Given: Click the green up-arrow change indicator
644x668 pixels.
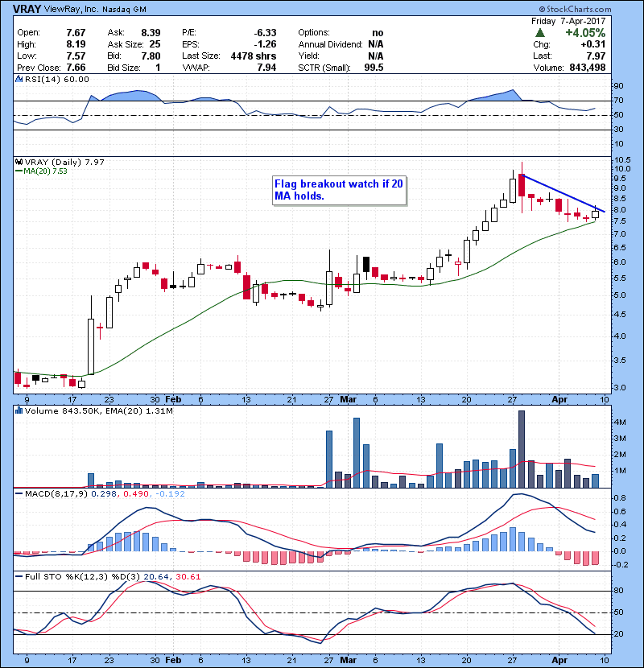Looking at the screenshot, I should (x=540, y=33).
